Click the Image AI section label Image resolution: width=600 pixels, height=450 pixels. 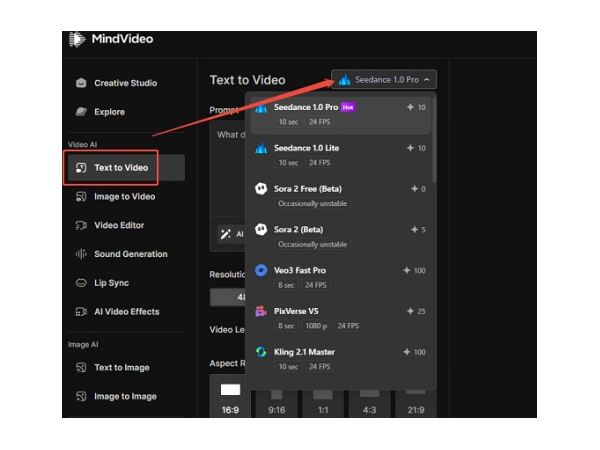click(x=83, y=345)
